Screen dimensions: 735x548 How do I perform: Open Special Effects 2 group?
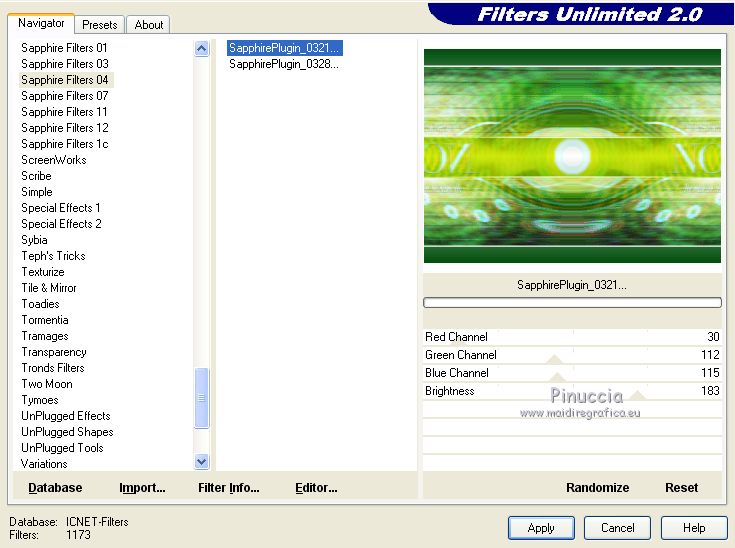(61, 224)
